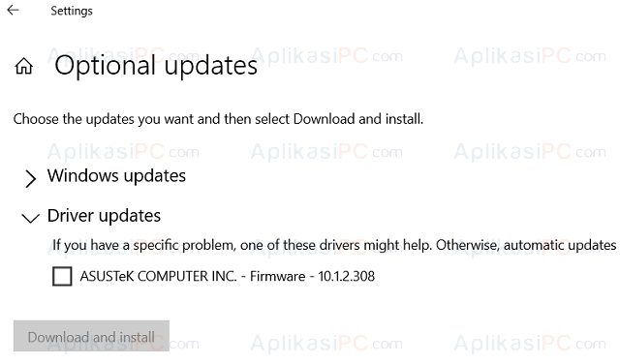This screenshot has width=620, height=364.
Task: Select the Windows updates section heading
Action: [116, 175]
